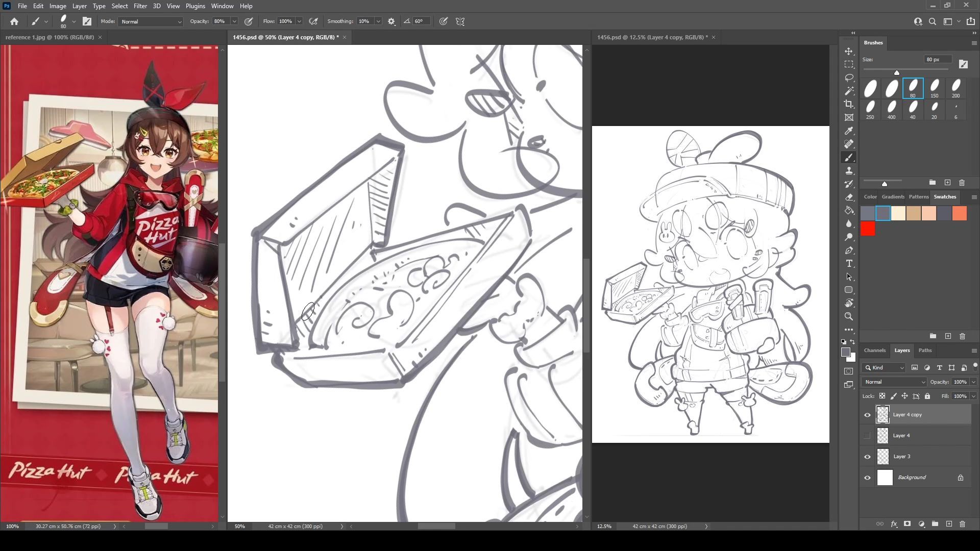The width and height of the screenshot is (980, 551).
Task: Select the History Brush tool
Action: click(x=849, y=184)
